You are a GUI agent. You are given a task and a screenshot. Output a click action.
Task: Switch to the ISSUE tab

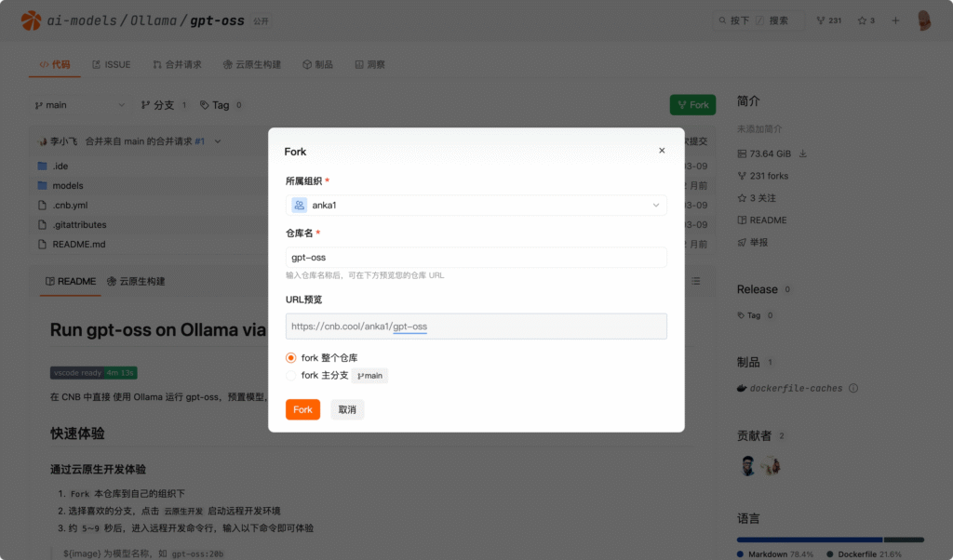(111, 65)
